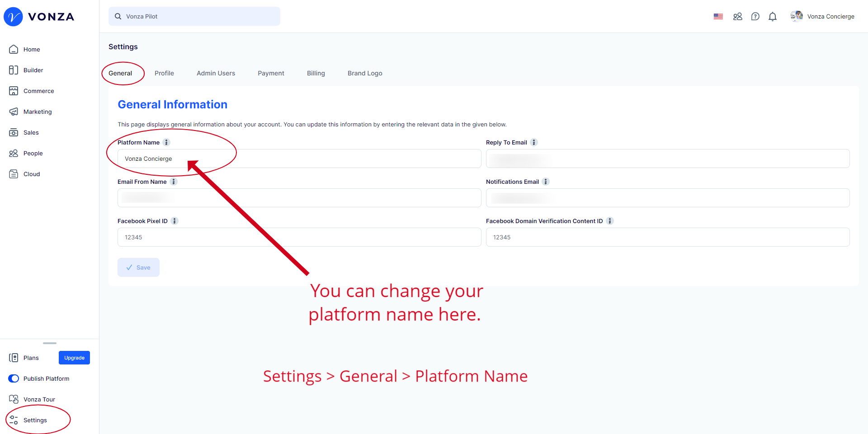The height and width of the screenshot is (434, 868).
Task: Click the Plans icon in sidebar
Action: [x=14, y=358]
